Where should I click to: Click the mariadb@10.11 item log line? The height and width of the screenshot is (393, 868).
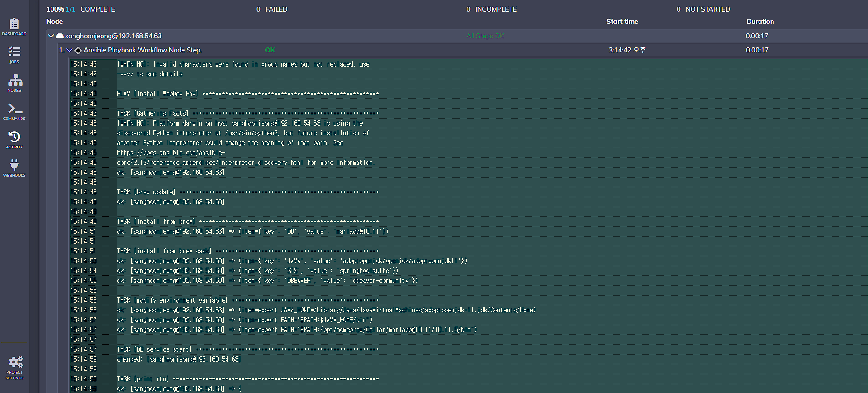[x=253, y=231]
